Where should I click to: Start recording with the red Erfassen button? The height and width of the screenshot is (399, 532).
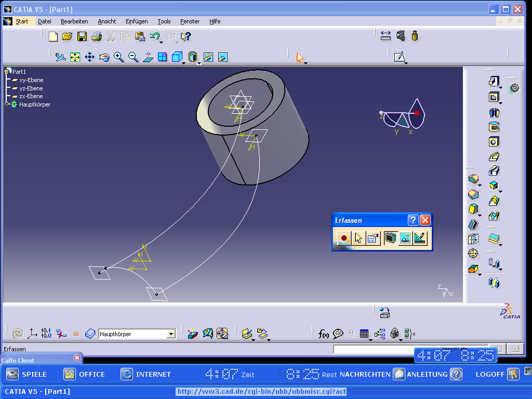pos(344,238)
